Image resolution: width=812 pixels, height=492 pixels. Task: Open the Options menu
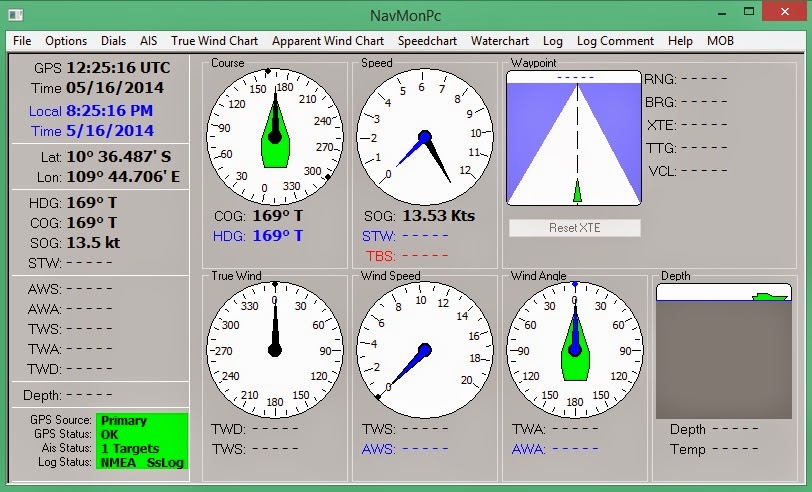[66, 41]
